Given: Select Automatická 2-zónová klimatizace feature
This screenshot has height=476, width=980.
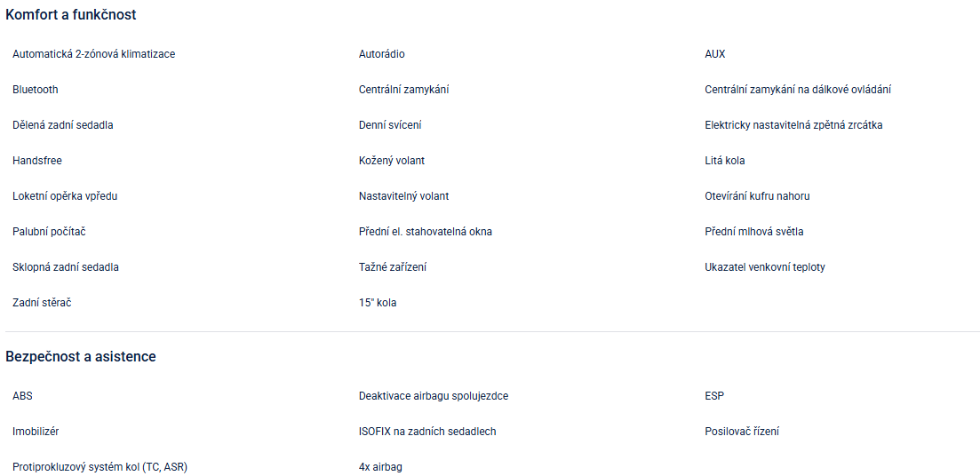Looking at the screenshot, I should (93, 54).
